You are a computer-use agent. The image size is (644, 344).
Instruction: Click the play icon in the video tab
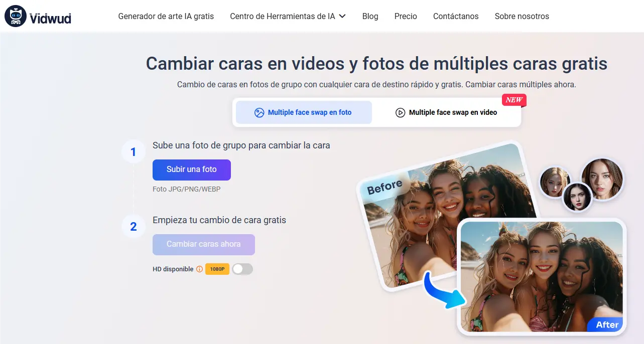coord(400,112)
